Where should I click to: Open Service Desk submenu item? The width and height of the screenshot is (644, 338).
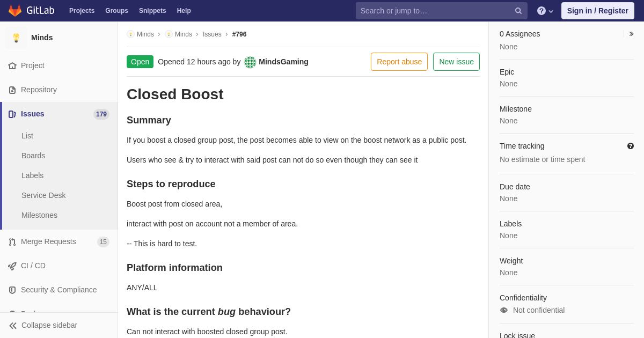(x=43, y=195)
